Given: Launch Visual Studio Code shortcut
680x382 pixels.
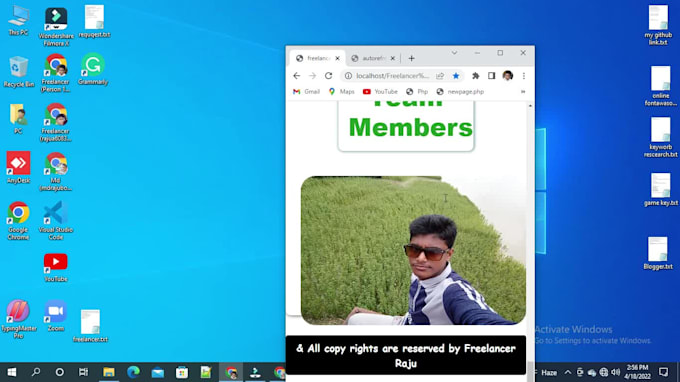Looking at the screenshot, I should (x=56, y=220).
